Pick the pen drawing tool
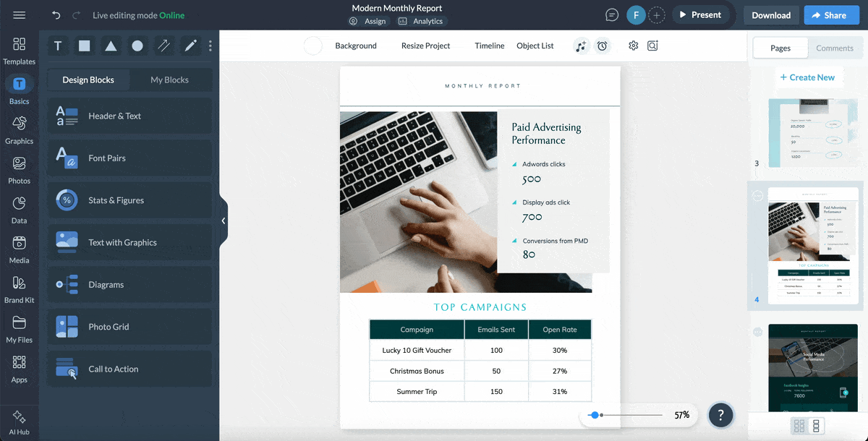This screenshot has height=441, width=868. 190,46
